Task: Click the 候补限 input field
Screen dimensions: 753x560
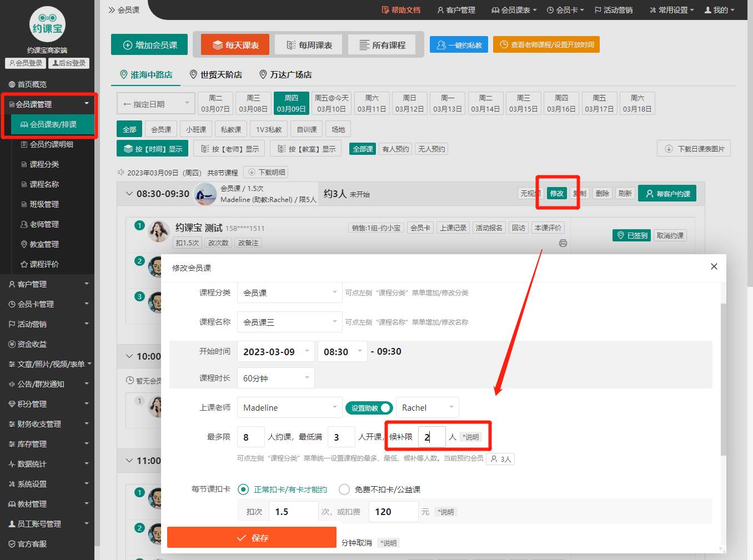Action: pos(431,437)
